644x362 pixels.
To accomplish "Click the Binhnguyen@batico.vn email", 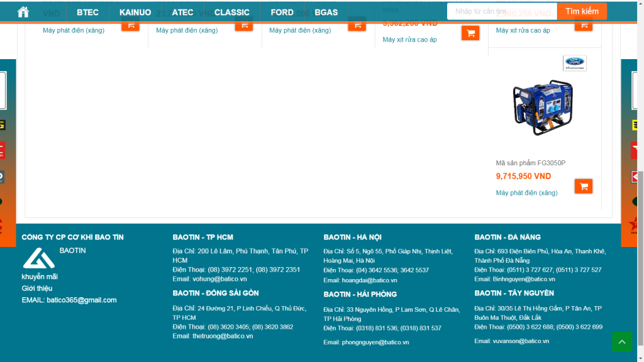I will 524,279.
